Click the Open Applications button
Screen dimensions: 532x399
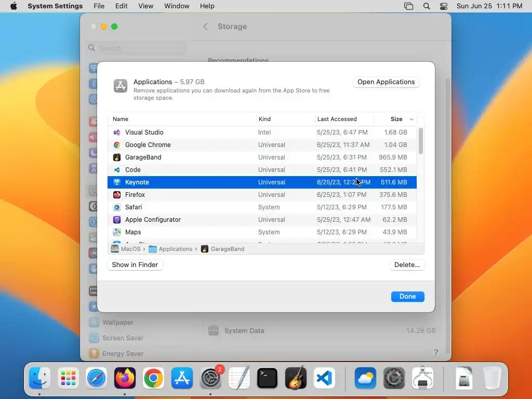386,82
